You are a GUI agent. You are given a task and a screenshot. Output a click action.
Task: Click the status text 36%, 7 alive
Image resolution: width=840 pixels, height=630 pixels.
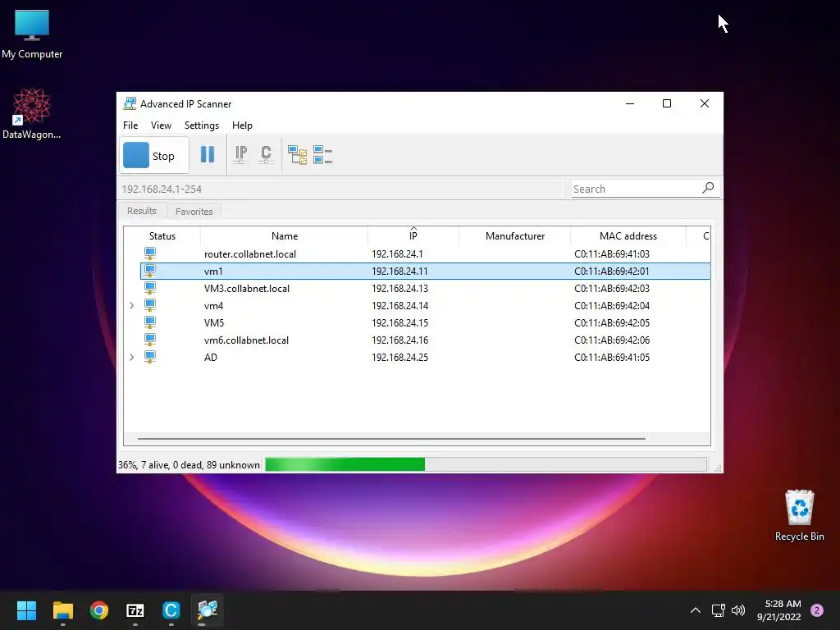(x=189, y=464)
